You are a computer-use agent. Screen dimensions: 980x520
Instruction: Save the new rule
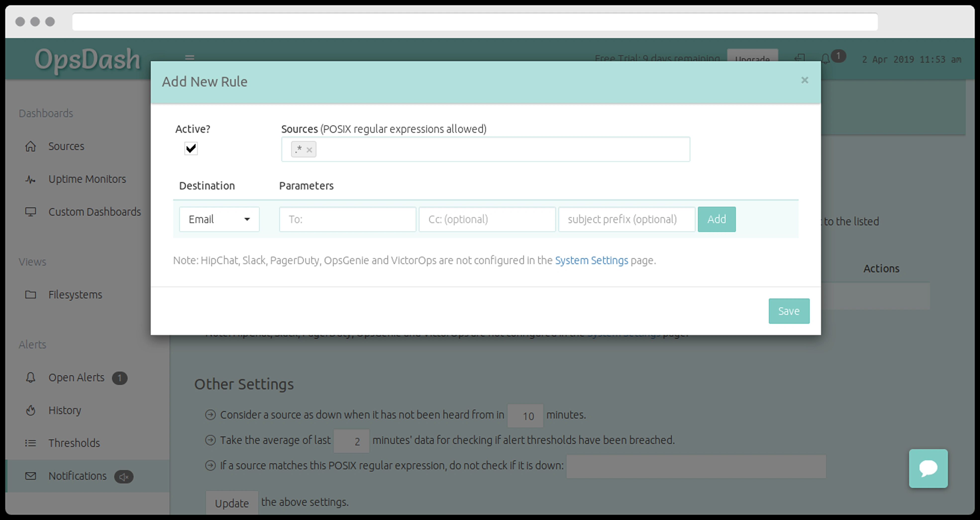coord(789,311)
